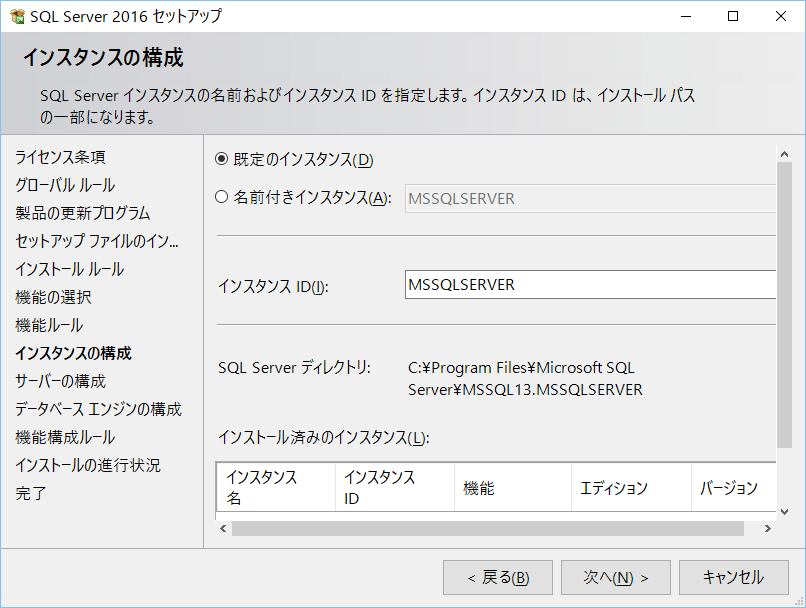Select the 名前付きインスタンス radio button
Screen dimensions: 806x608
[221, 197]
